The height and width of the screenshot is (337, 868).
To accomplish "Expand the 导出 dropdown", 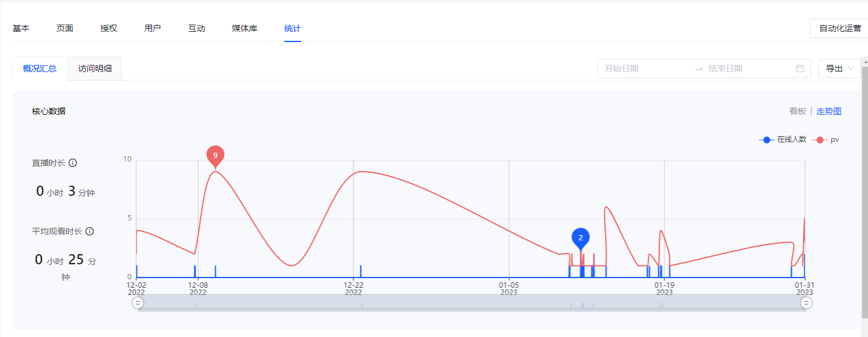I will coord(840,68).
